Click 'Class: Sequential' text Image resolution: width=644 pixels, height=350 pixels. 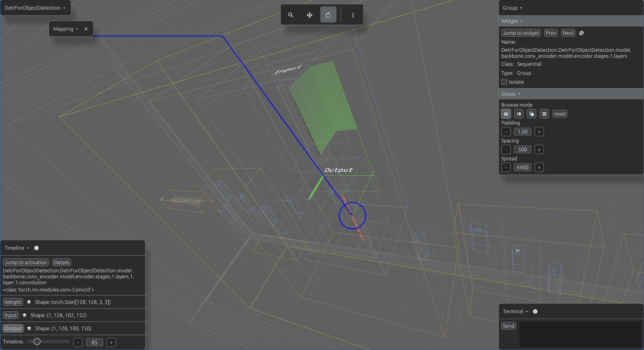tap(521, 64)
